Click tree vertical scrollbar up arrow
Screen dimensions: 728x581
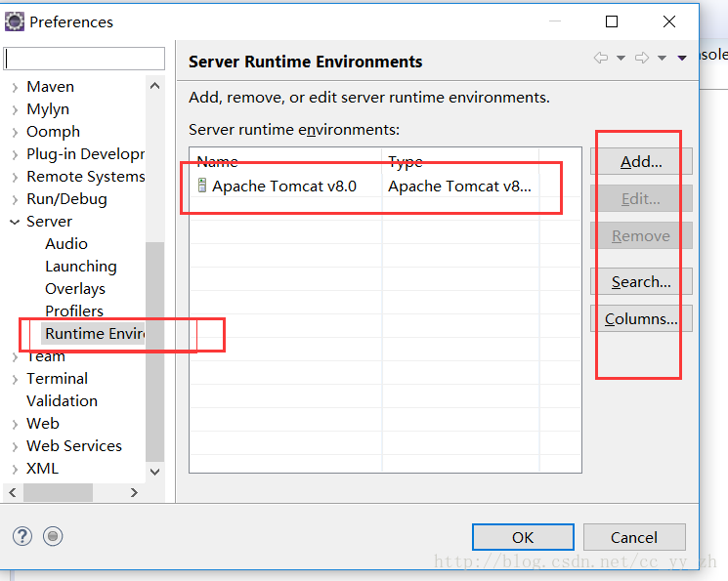point(155,86)
